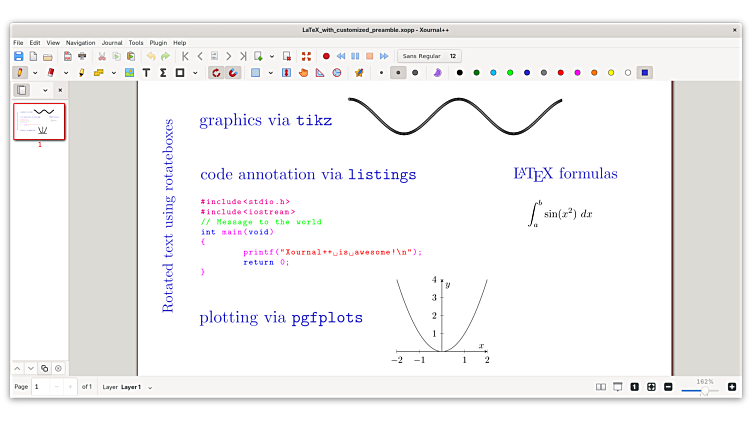Select page 1 thumbnail in sidebar
The image size is (752, 423).
tap(39, 121)
